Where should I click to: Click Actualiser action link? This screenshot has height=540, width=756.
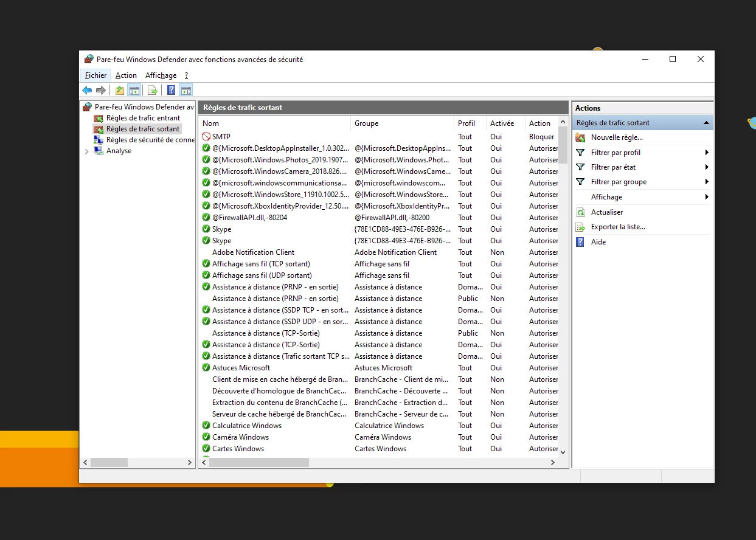607,212
